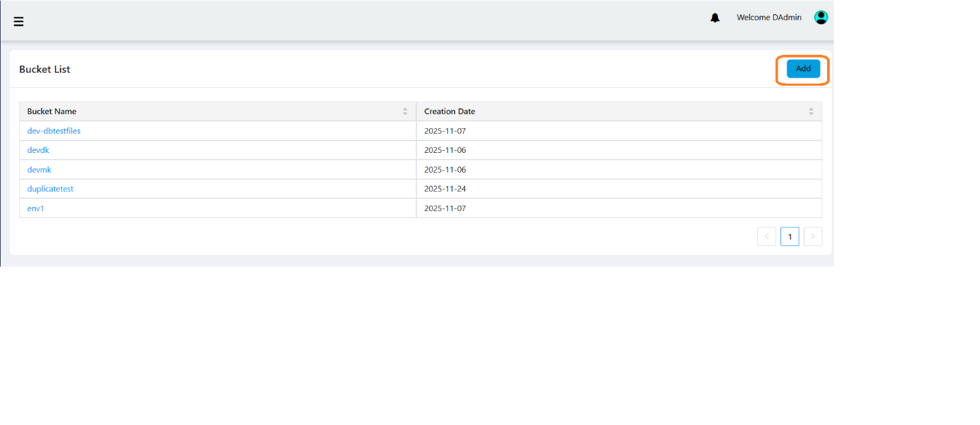The height and width of the screenshot is (425, 980).
Task: Select page 1 in pagination
Action: click(x=789, y=236)
